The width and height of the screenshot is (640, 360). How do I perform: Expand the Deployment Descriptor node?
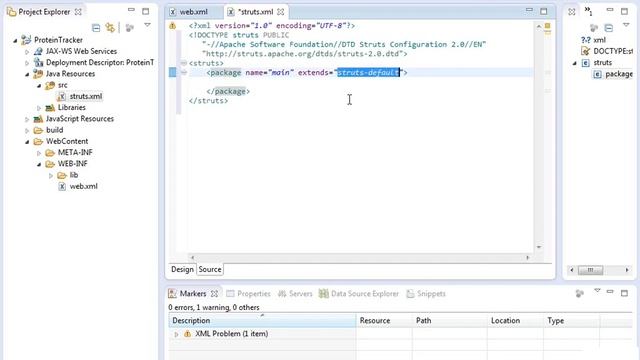(x=27, y=63)
